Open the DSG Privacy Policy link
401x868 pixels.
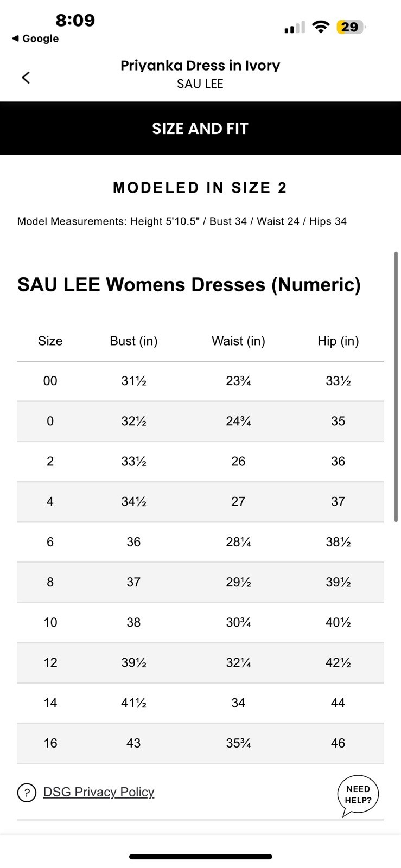click(99, 792)
